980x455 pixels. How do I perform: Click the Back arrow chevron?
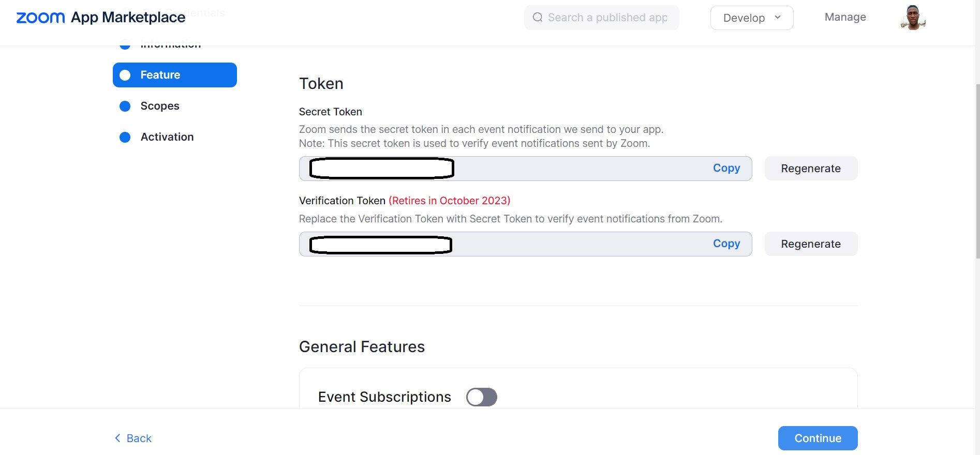point(117,438)
